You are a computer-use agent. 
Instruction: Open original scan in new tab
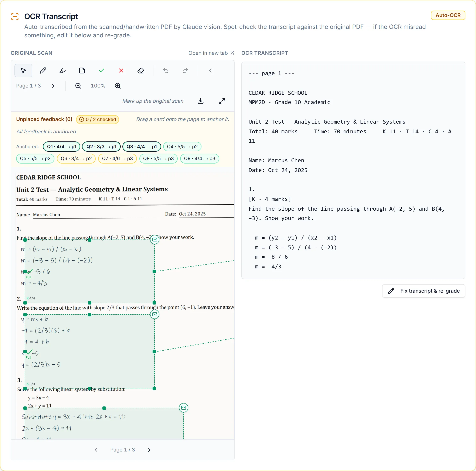pyautogui.click(x=211, y=53)
